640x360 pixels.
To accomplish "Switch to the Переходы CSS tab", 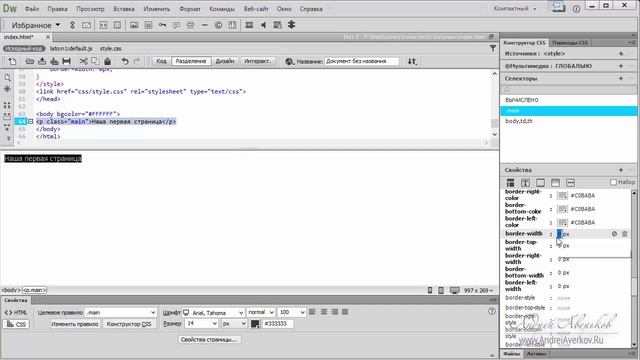I will point(570,42).
